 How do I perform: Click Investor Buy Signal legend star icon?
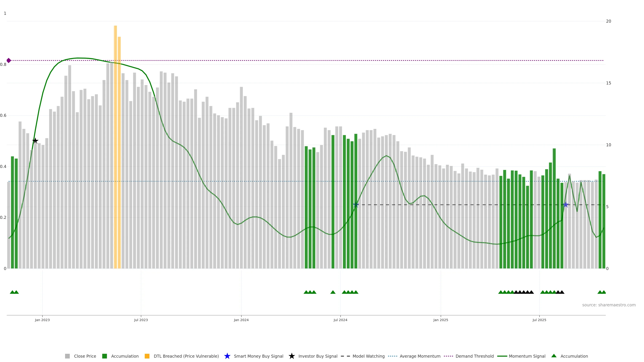tap(291, 356)
